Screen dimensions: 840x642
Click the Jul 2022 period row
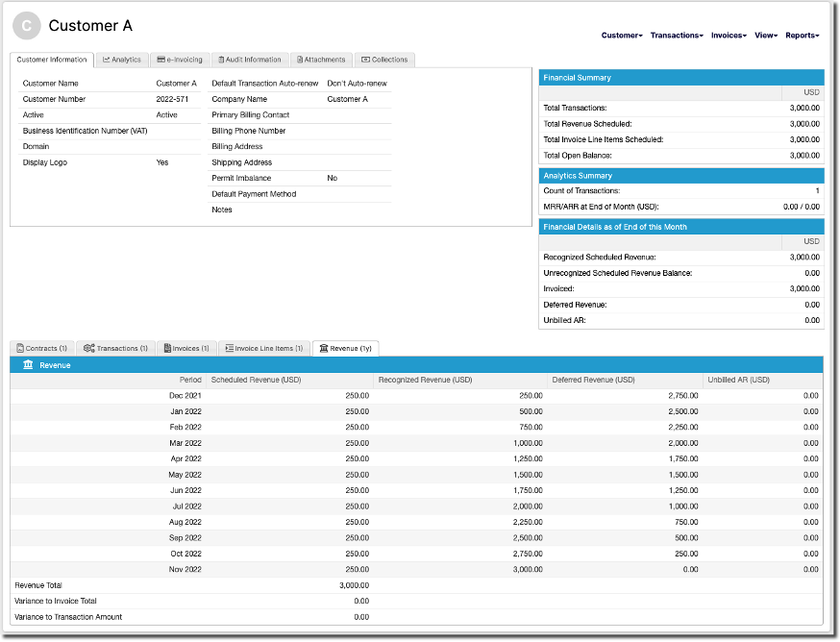click(x=416, y=506)
